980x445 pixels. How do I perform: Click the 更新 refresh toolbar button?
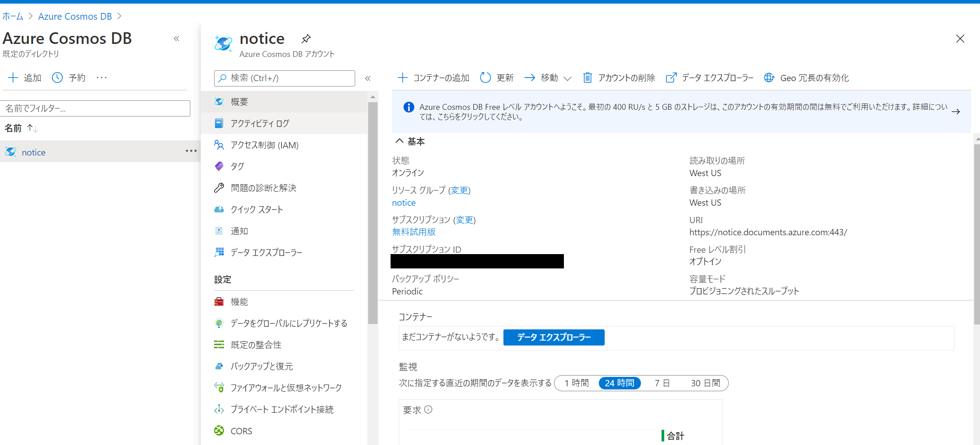tap(497, 78)
